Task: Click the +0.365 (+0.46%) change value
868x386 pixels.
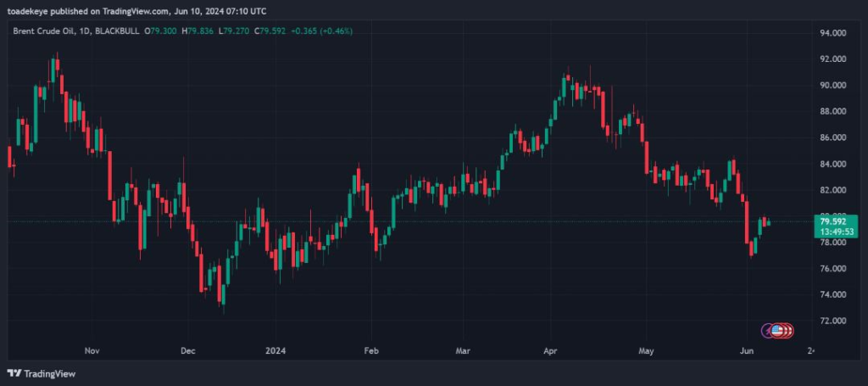Action: (x=321, y=31)
